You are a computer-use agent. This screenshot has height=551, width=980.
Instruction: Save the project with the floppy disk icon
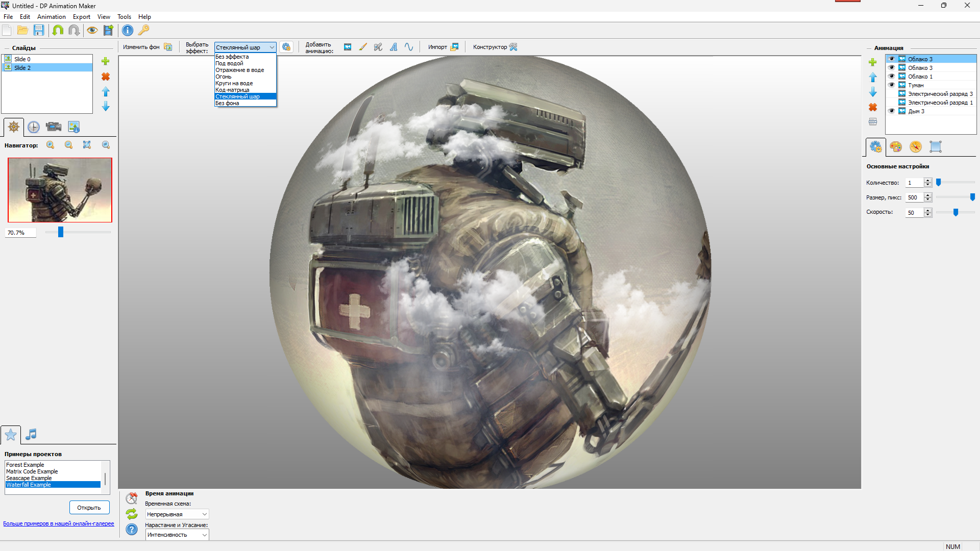click(x=39, y=31)
